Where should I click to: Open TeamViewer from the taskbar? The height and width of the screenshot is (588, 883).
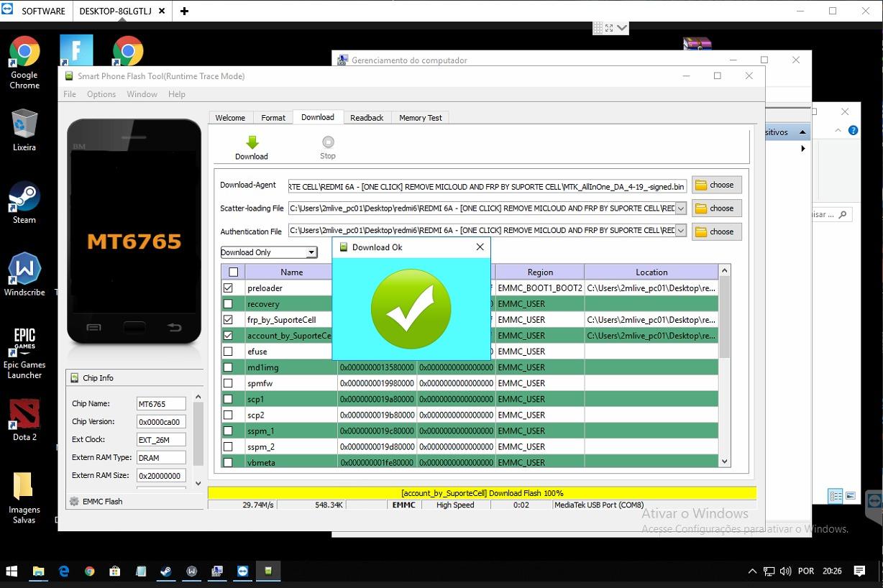[x=242, y=571]
